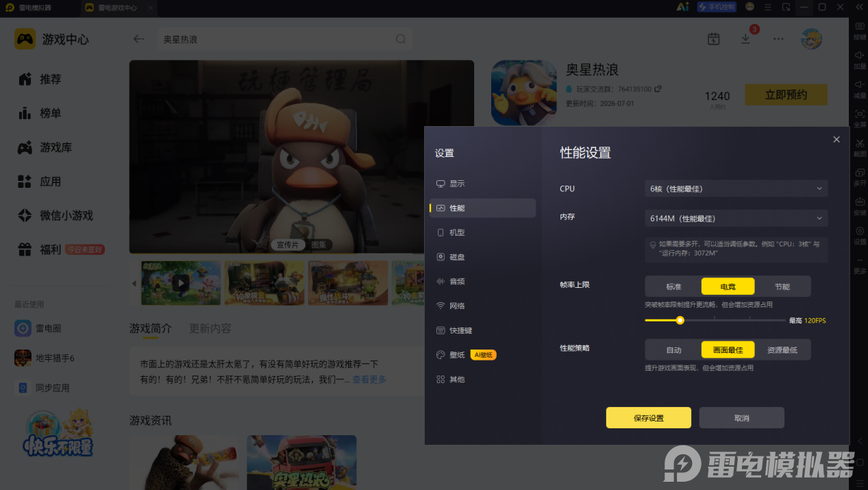Click the 保存设置 save settings button
This screenshot has width=868, height=490.
click(x=649, y=418)
